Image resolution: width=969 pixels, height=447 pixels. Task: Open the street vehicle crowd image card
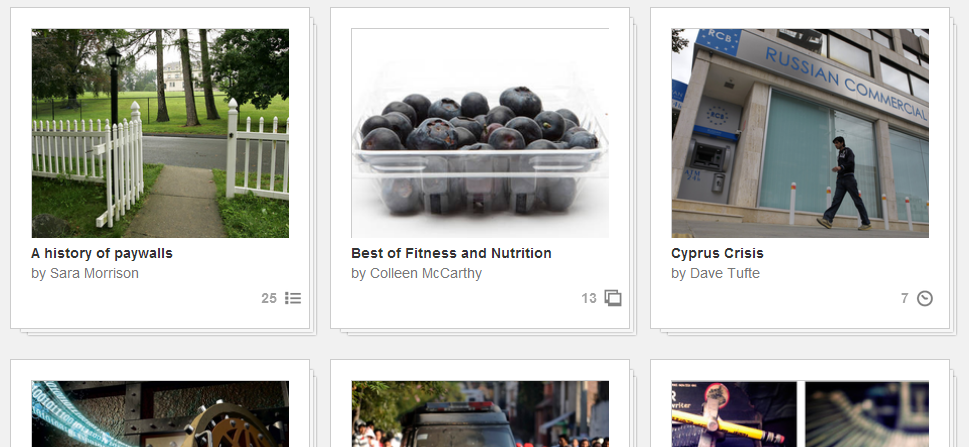480,414
